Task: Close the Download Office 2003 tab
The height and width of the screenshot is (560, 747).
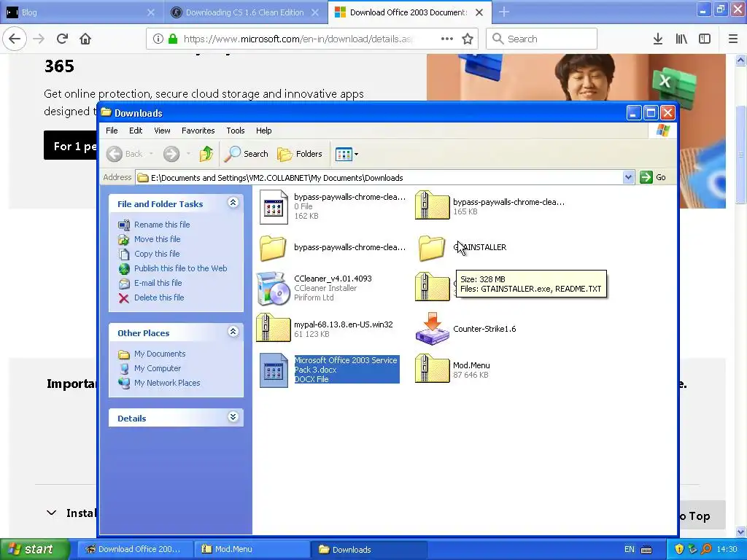Action: pos(479,12)
